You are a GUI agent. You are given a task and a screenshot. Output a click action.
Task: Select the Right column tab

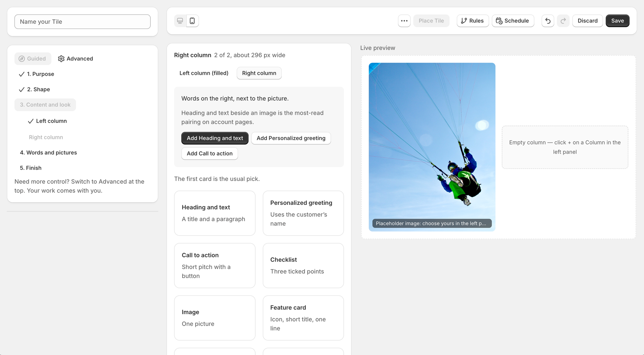[259, 73]
